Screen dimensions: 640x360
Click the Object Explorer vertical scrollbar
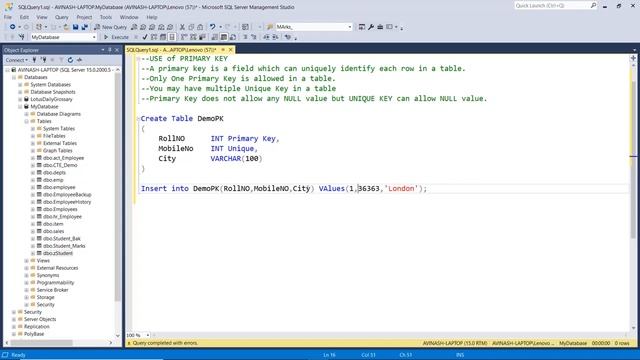[x=118, y=186]
